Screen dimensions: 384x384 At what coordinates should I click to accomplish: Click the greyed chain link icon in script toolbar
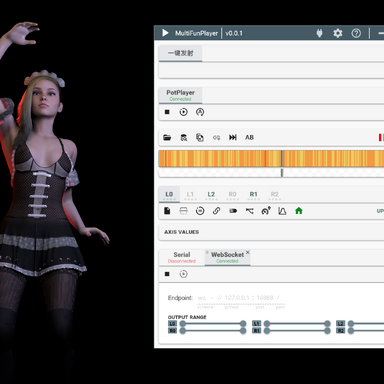pos(216,137)
